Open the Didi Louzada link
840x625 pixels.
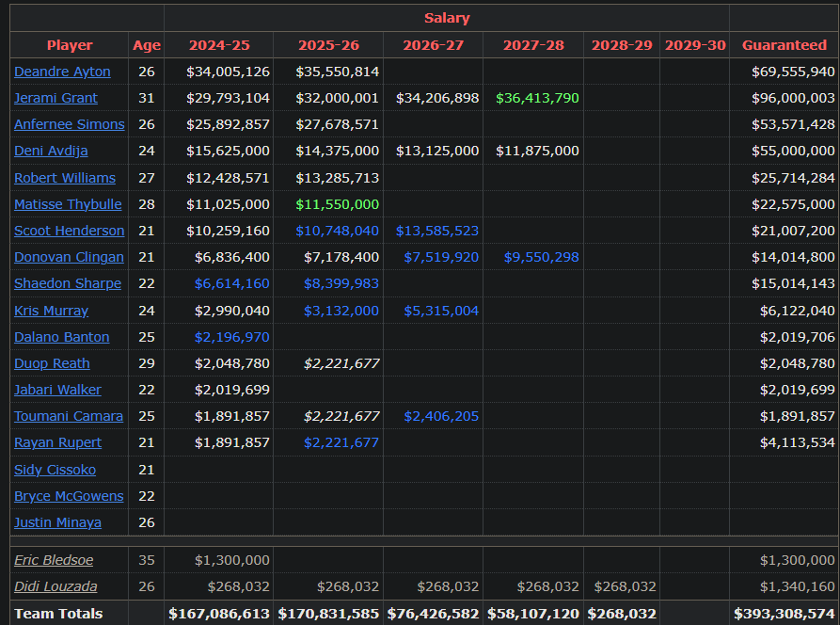pos(55,586)
